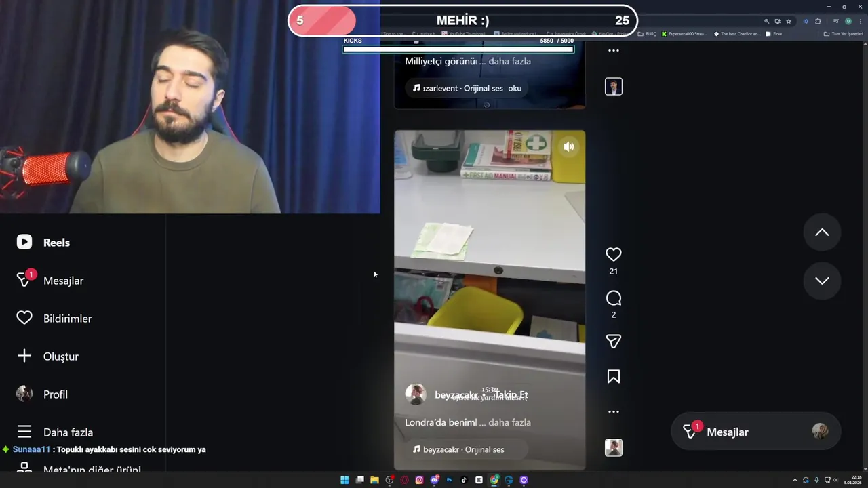This screenshot has width=868, height=488.
Task: Open the Flow bookmark
Action: point(774,34)
